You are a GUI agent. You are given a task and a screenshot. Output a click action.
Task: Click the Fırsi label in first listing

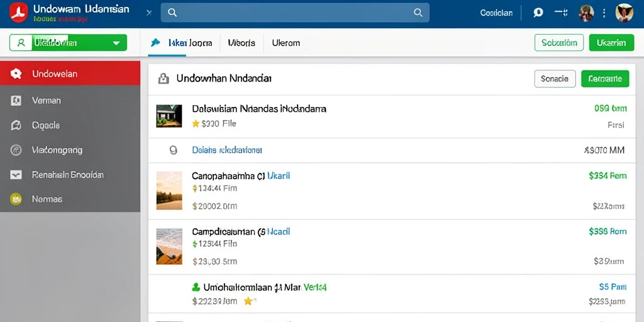[x=616, y=125]
